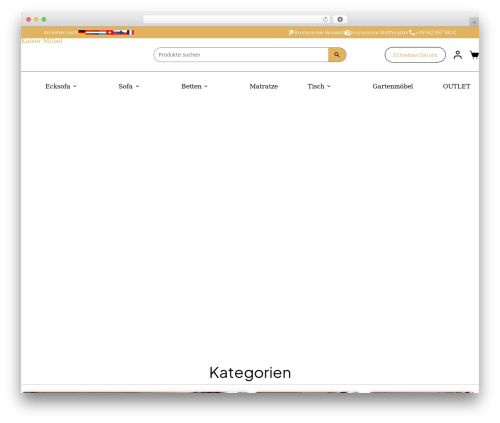The image size is (500, 423).
Task: Click the phone number +49 162 link
Action: click(x=436, y=32)
